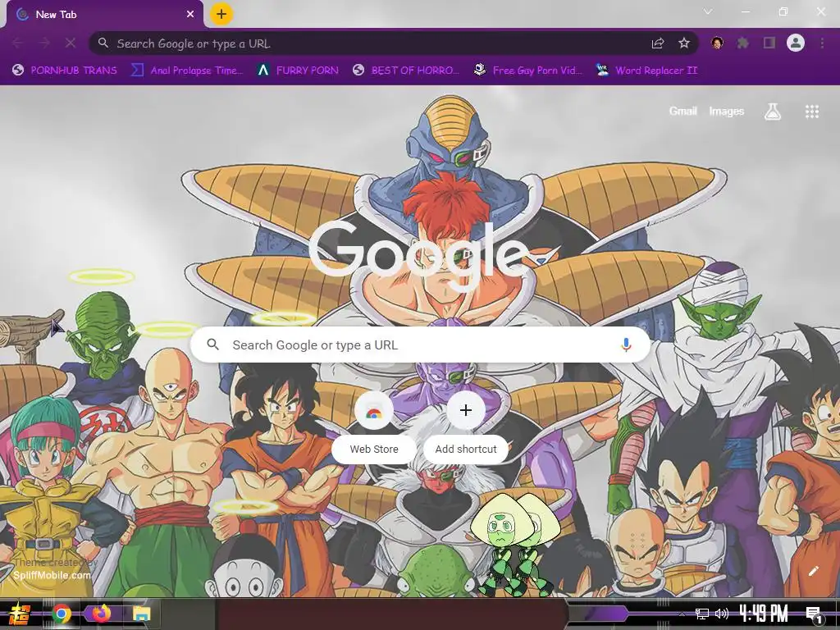
Task: Open Search Labs flask icon
Action: [x=773, y=112]
